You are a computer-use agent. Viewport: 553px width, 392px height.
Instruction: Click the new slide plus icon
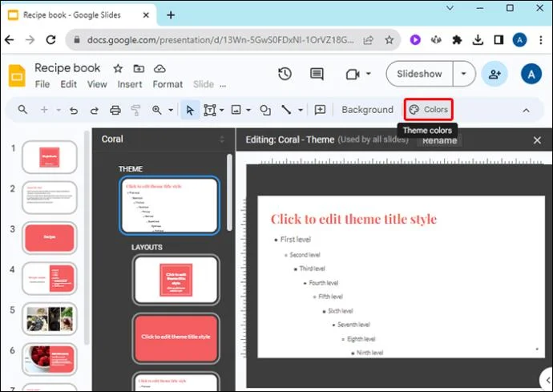(44, 110)
